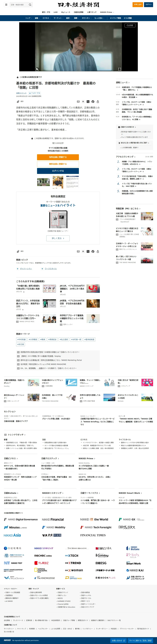Open the building photo thumbnail
The height and width of the screenshot is (644, 157).
point(43,182)
